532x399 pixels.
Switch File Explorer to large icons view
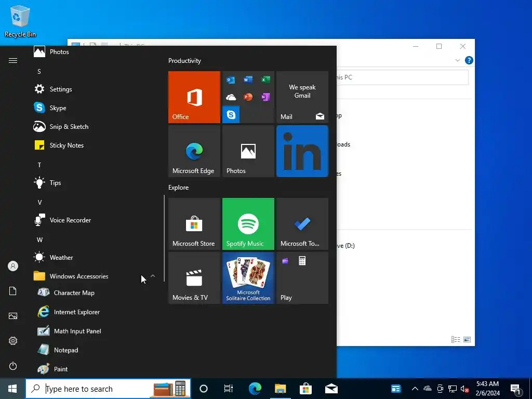[x=467, y=340]
